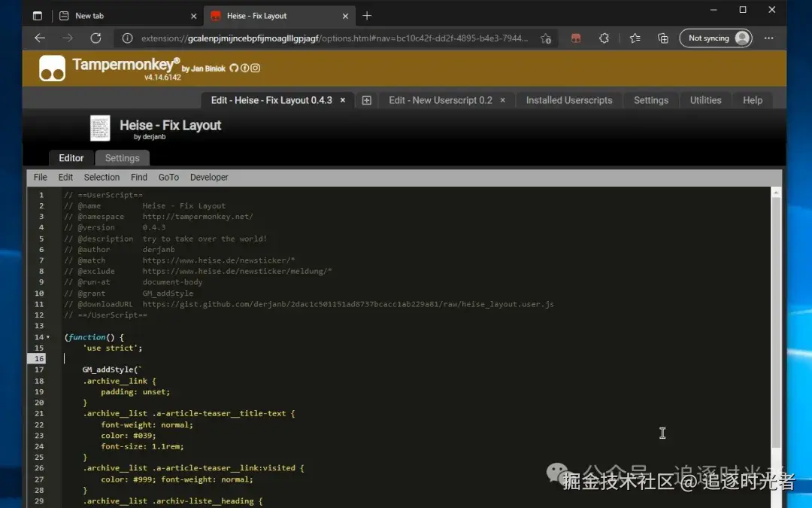This screenshot has width=812, height=508.
Task: Open the GoTo menu
Action: tap(168, 178)
